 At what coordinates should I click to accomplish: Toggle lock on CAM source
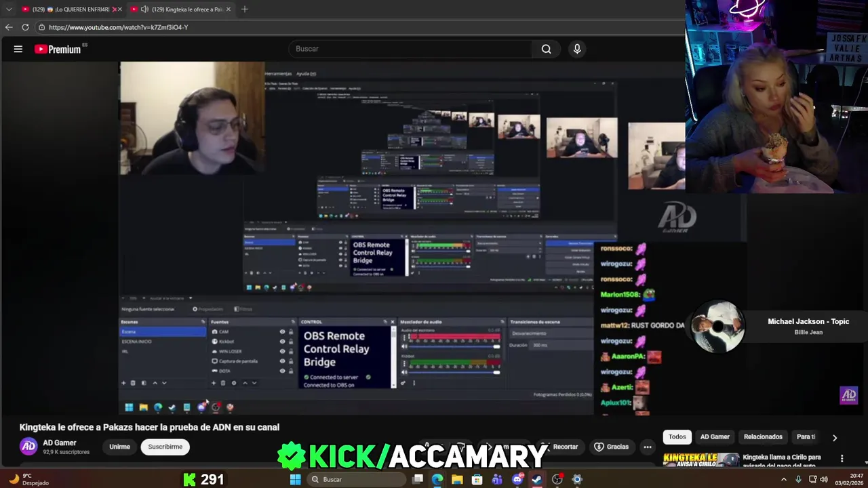coord(291,331)
